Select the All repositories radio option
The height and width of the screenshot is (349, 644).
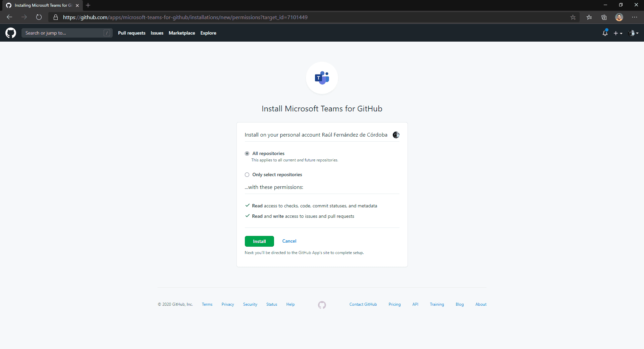tap(247, 153)
